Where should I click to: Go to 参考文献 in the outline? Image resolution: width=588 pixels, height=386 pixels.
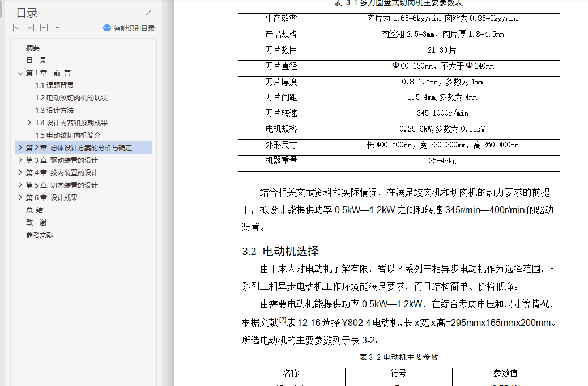(x=40, y=235)
